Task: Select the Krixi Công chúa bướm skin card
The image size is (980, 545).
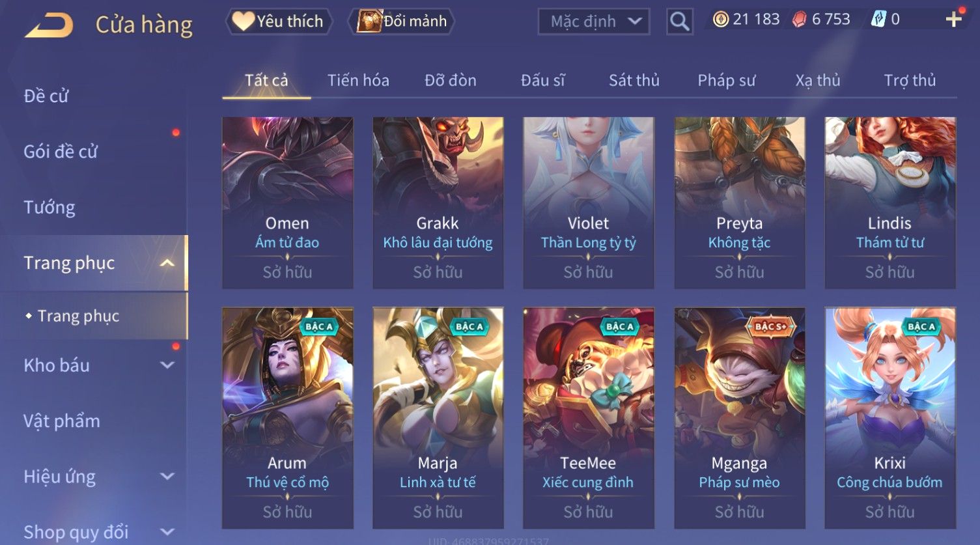Action: click(x=890, y=418)
